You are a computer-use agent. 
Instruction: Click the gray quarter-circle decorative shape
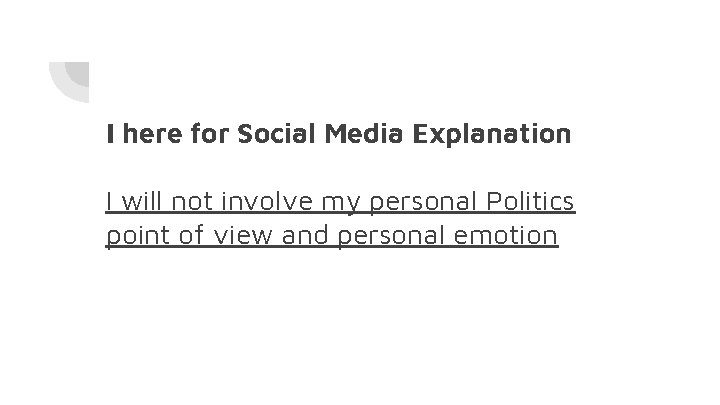click(79, 72)
